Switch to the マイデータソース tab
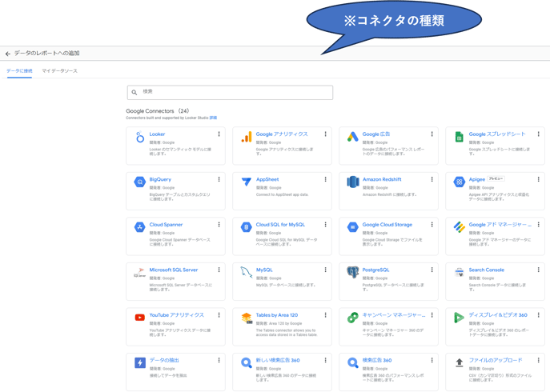This screenshot has width=550, height=392. click(x=59, y=71)
